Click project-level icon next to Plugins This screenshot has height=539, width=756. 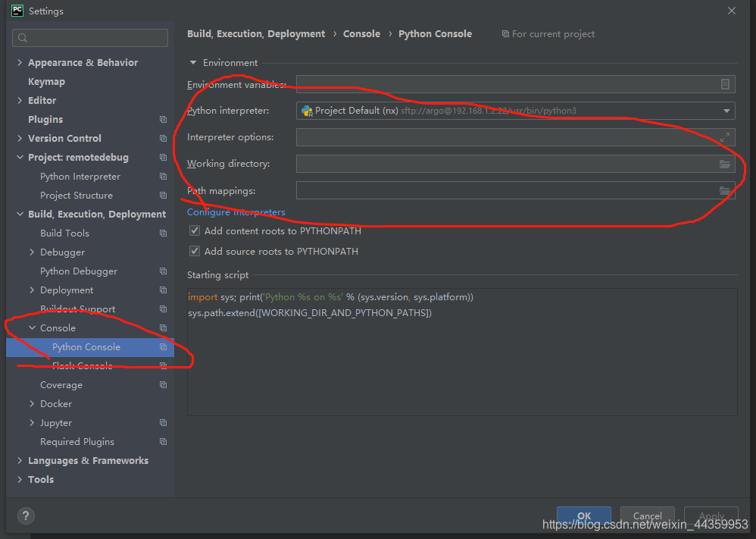pos(163,119)
